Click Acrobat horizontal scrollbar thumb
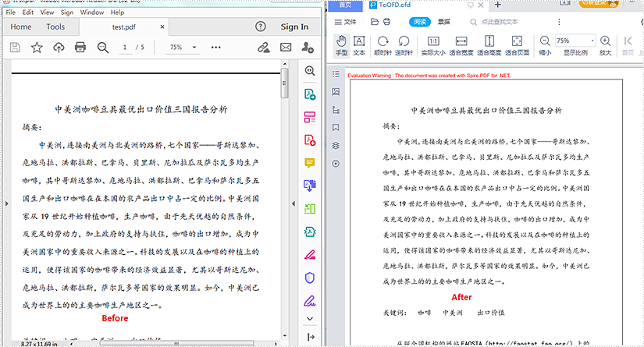 click(x=176, y=344)
